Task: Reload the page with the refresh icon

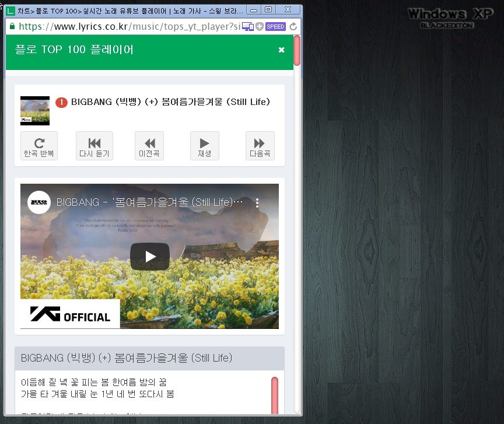Action: tap(293, 27)
